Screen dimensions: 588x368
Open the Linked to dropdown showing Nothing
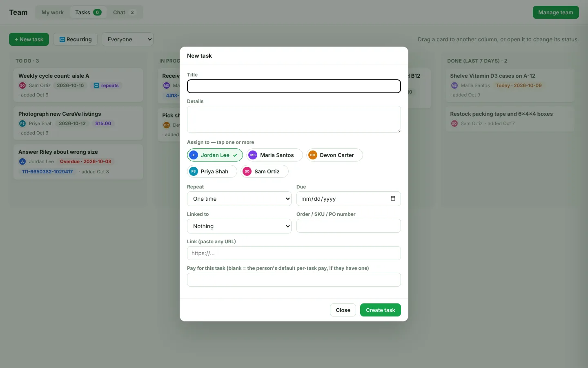[x=239, y=226]
